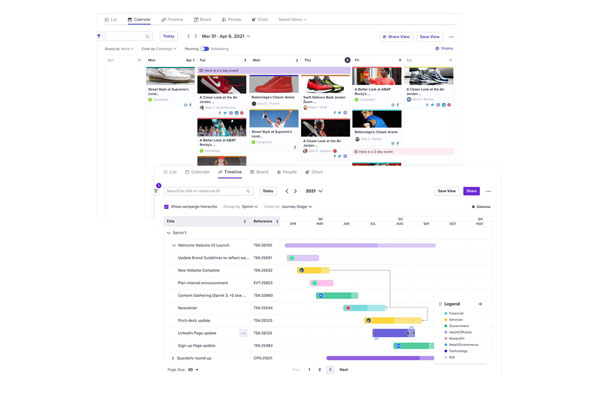Collapse the Sprint 1 group

pos(168,232)
